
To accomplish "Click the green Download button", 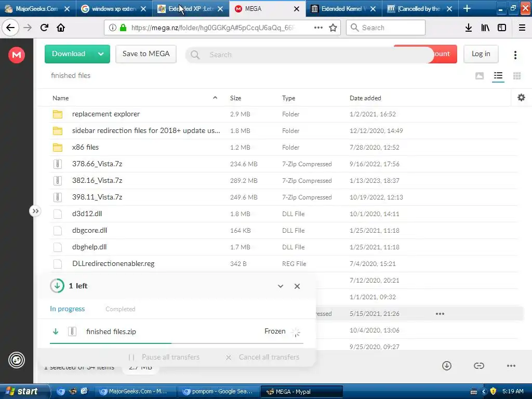I will click(69, 54).
